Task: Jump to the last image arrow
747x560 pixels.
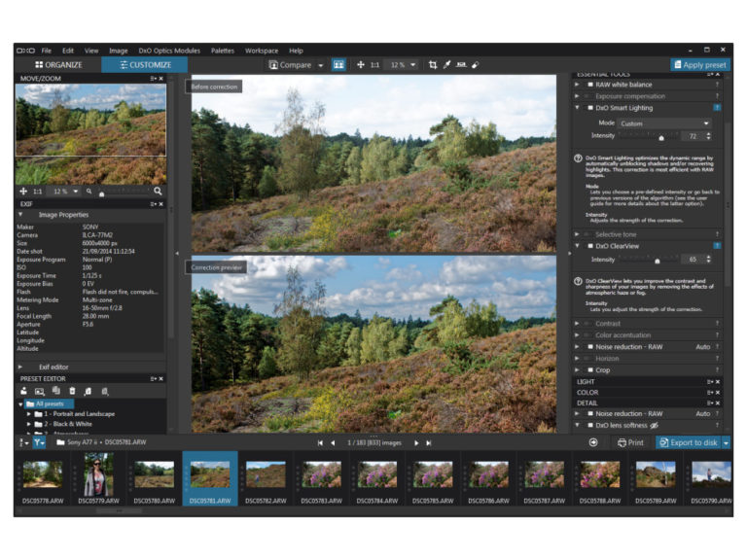Action: 428,443
